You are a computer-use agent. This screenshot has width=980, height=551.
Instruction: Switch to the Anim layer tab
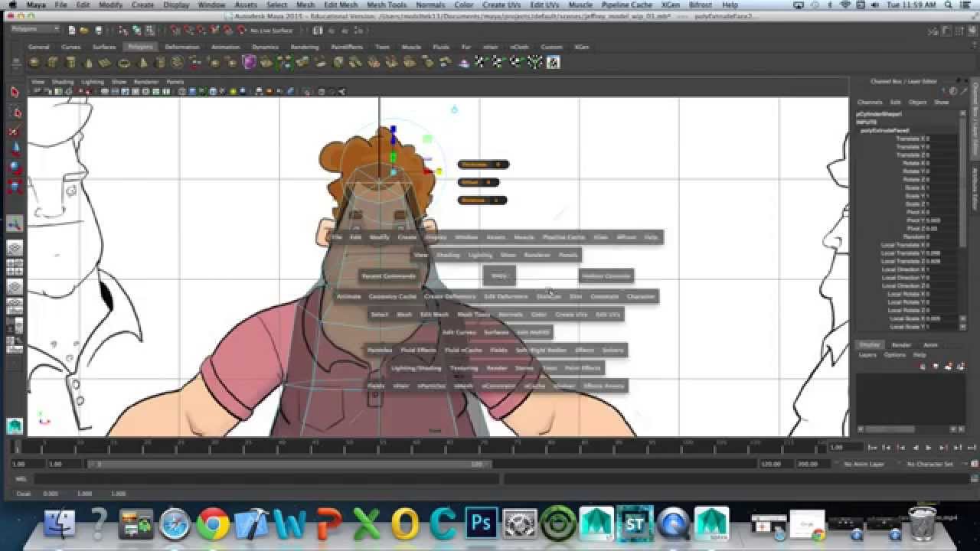point(931,345)
